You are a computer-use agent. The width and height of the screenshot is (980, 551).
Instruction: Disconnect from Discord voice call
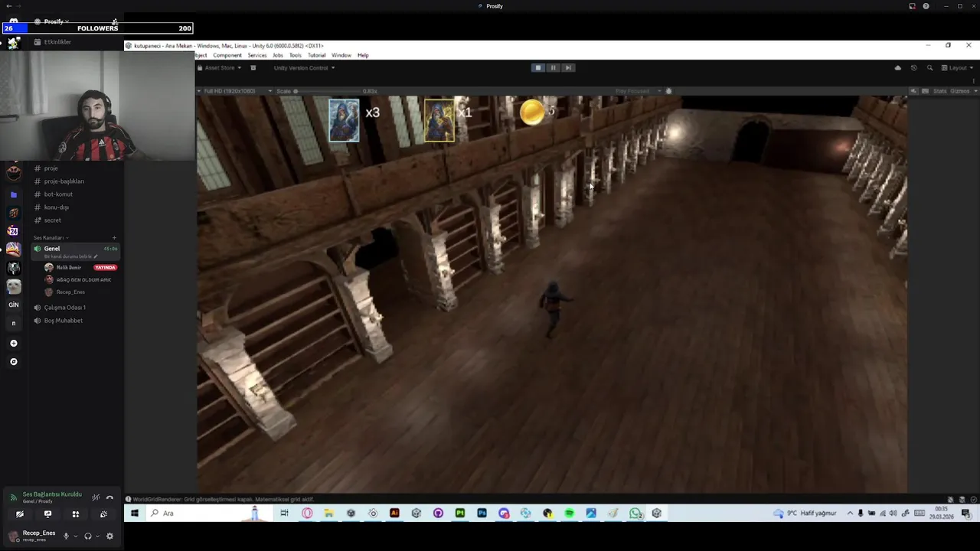[x=109, y=497]
